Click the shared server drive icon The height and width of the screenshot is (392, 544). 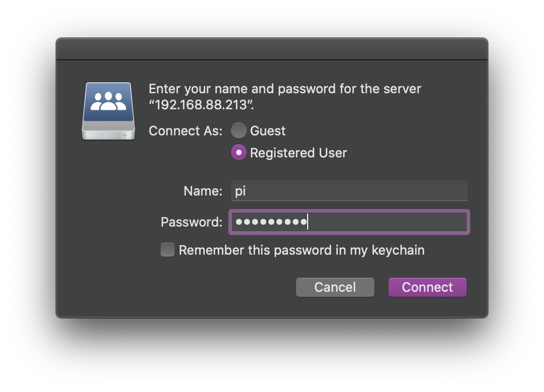[x=108, y=111]
